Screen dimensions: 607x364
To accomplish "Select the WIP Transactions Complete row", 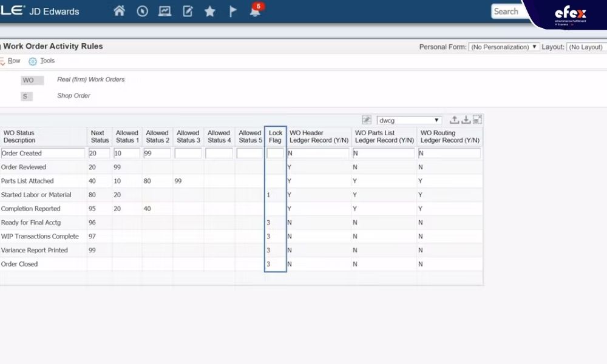I will (40, 237).
